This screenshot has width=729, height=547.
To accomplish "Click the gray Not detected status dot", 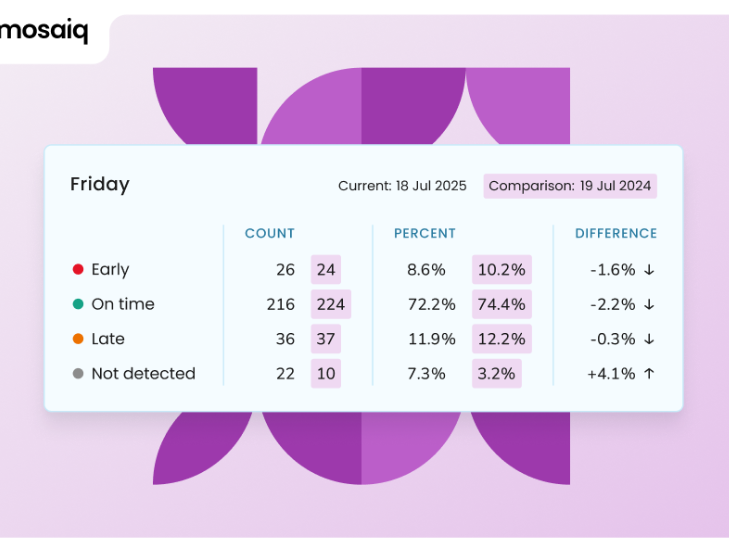I will [x=77, y=374].
